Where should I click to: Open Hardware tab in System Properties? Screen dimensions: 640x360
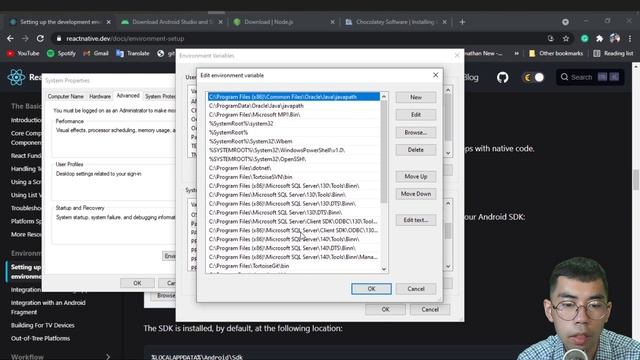click(100, 96)
